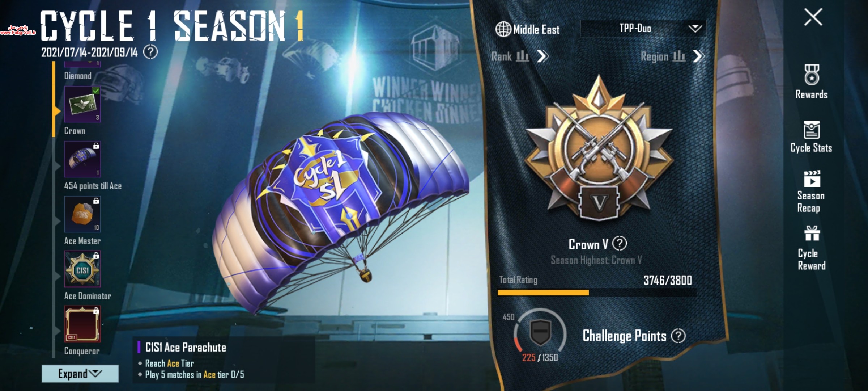Open Cycle Stats icon

click(812, 130)
